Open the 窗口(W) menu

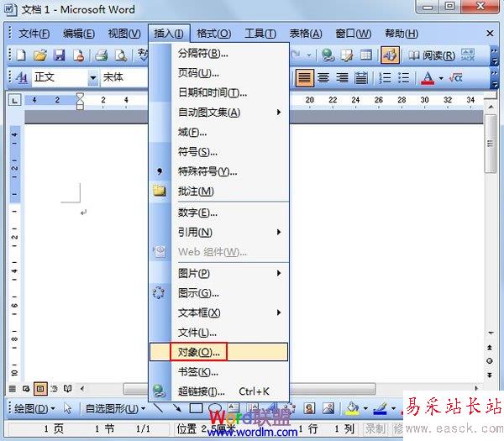[354, 34]
